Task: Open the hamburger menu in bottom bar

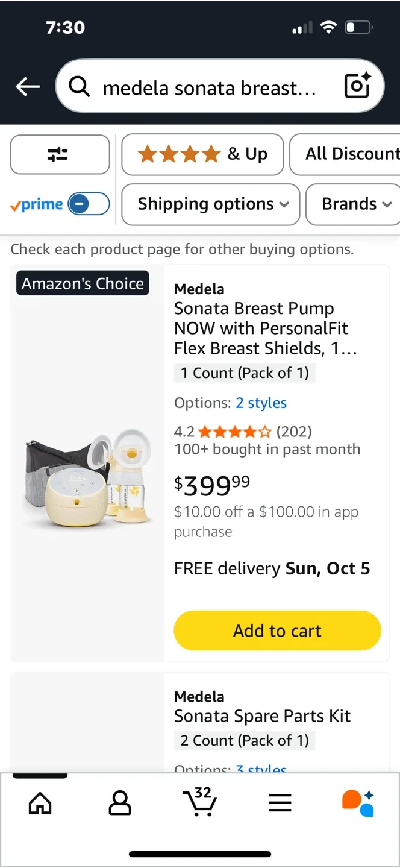Action: [280, 802]
